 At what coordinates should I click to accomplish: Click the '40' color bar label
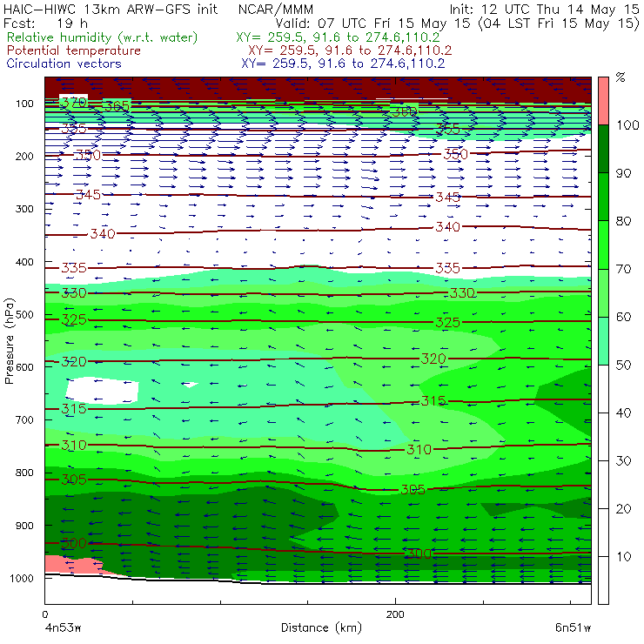[623, 413]
